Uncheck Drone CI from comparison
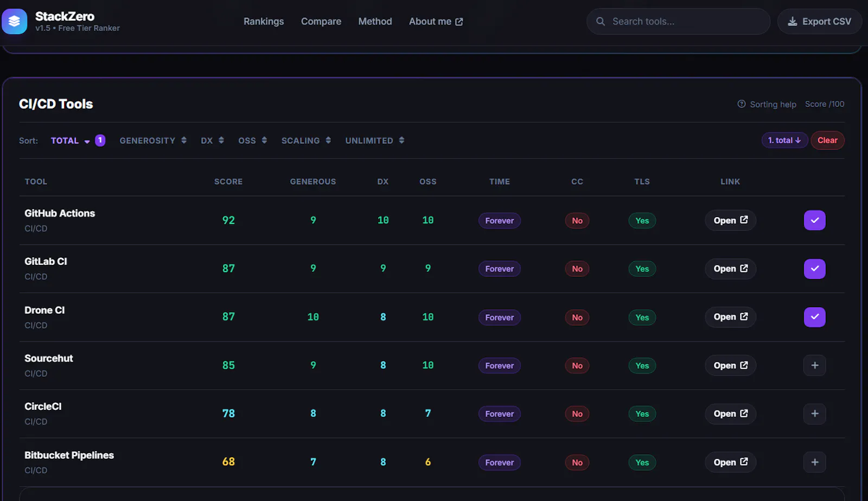Viewport: 868px width, 501px height. click(815, 317)
